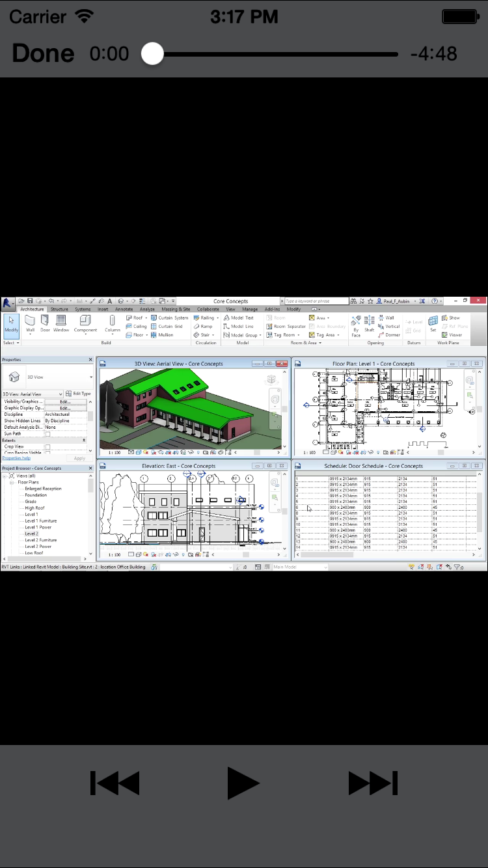
Task: Open the Properties help link
Action: [16, 458]
